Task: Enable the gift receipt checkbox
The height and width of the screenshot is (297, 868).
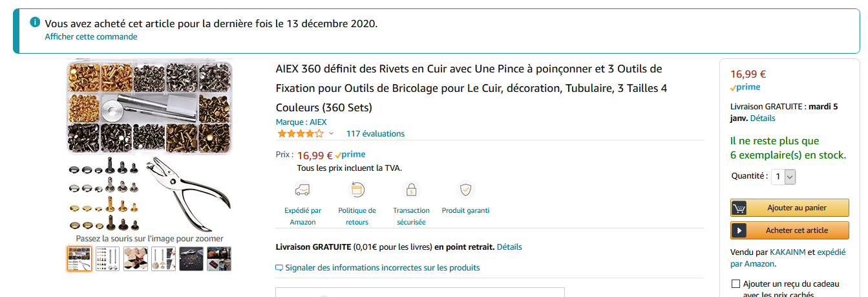Action: click(736, 283)
